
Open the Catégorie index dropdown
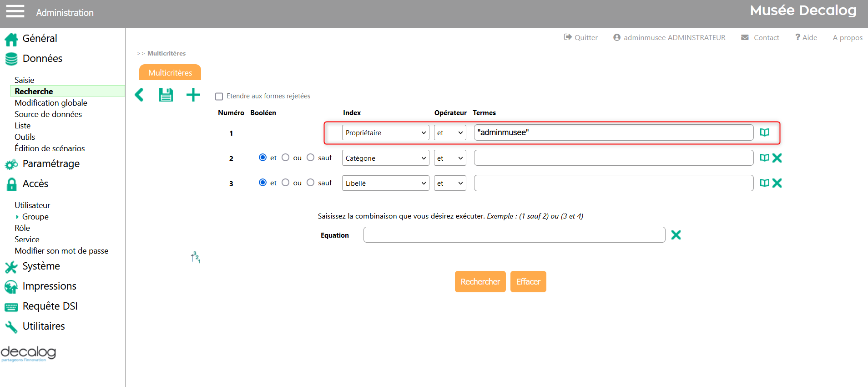pos(385,158)
